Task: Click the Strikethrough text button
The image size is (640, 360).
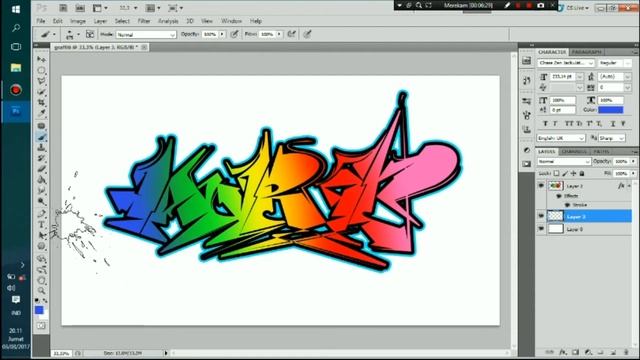Action: 623,123
